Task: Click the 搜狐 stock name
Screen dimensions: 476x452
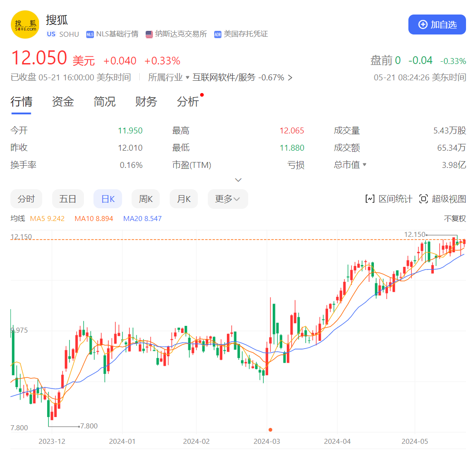Action: click(x=57, y=20)
